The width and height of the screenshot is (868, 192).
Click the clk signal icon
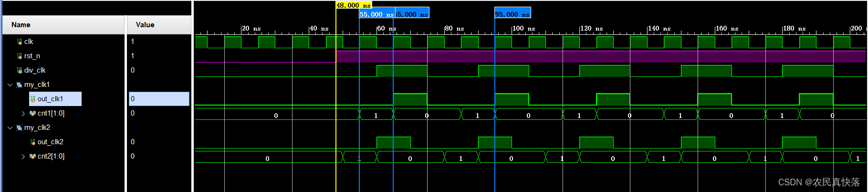click(20, 42)
